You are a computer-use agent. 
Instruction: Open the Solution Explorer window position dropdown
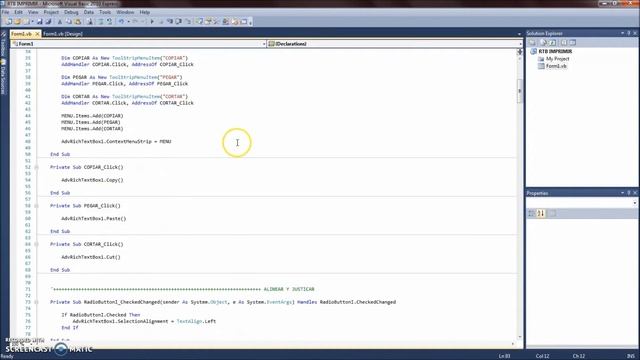(x=622, y=33)
